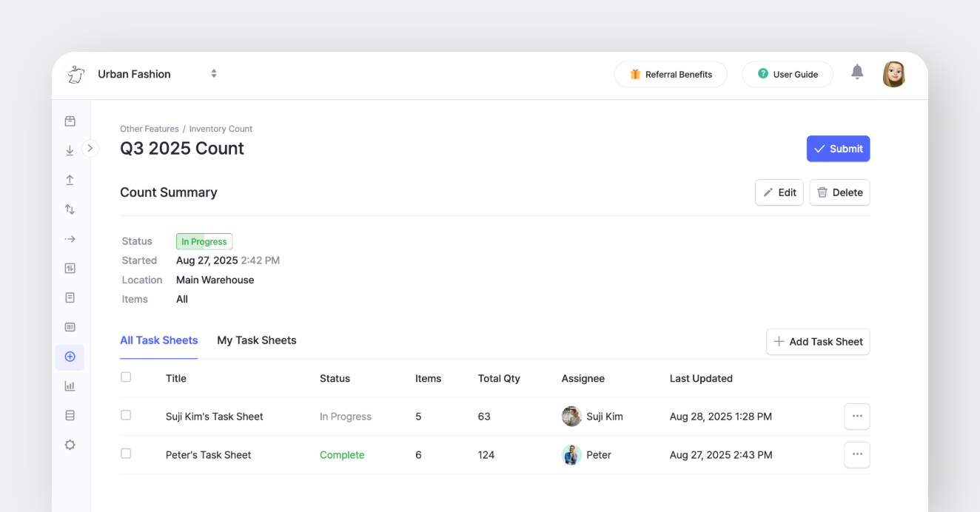Open the barcode sidebar icon
The image size is (980, 512).
70,326
